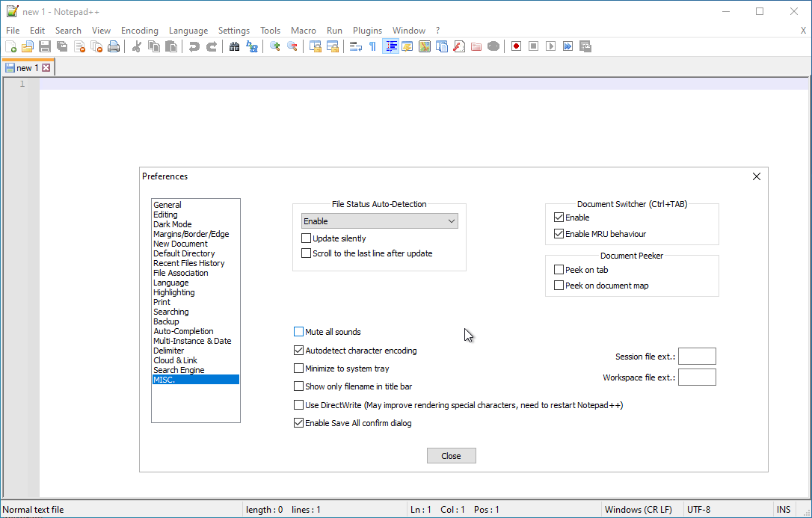Click the Print toolbar icon
The height and width of the screenshot is (518, 812).
pyautogui.click(x=114, y=46)
